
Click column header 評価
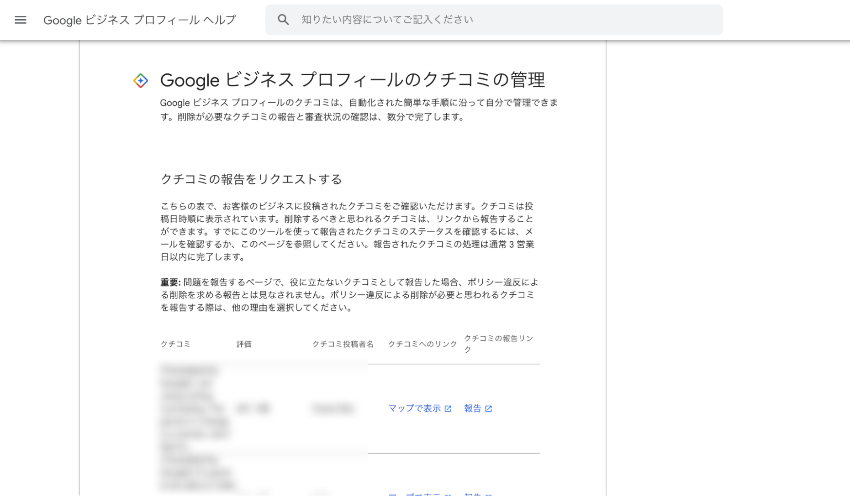pyautogui.click(x=244, y=344)
